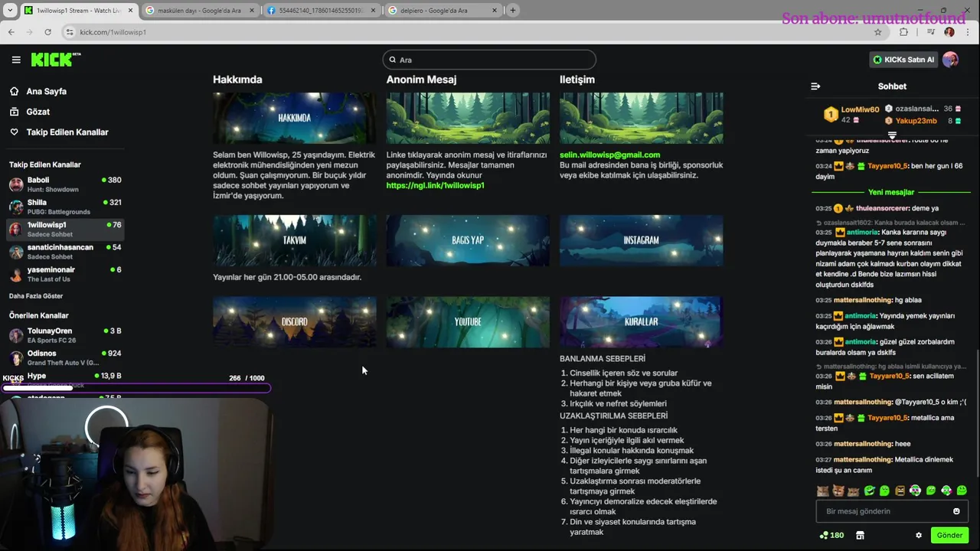Viewport: 980px width, 551px height.
Task: Open LowMiw60 leaderboard entry
Action: tap(851, 114)
